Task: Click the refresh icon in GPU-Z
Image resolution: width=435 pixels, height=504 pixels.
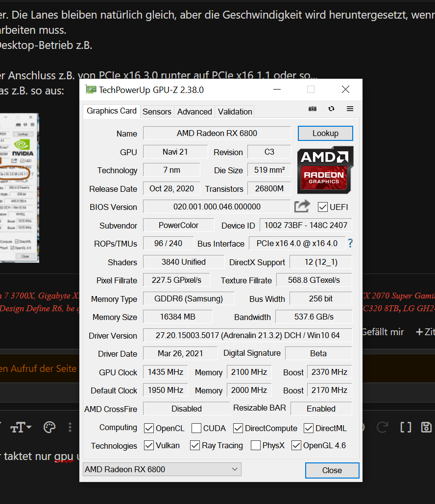Action: pos(332,109)
